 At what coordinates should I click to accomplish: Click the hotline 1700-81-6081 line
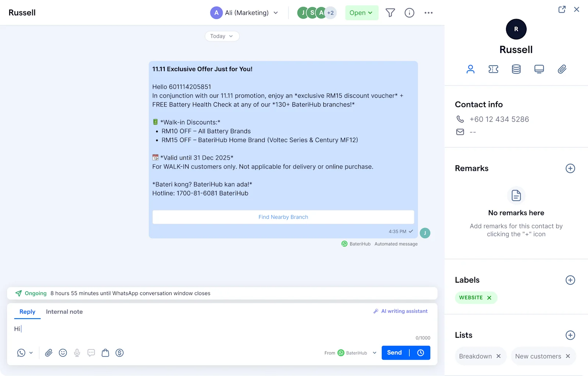pos(200,193)
